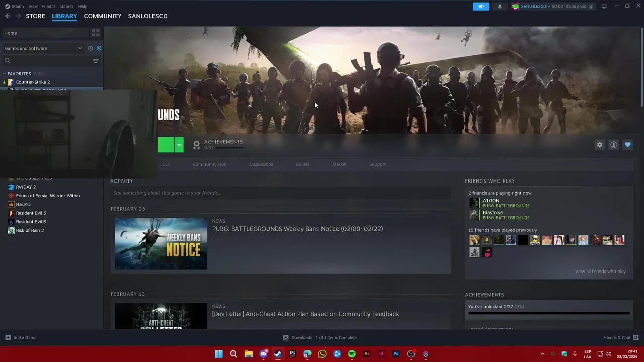Open Spotify from the taskbar

coord(352,354)
